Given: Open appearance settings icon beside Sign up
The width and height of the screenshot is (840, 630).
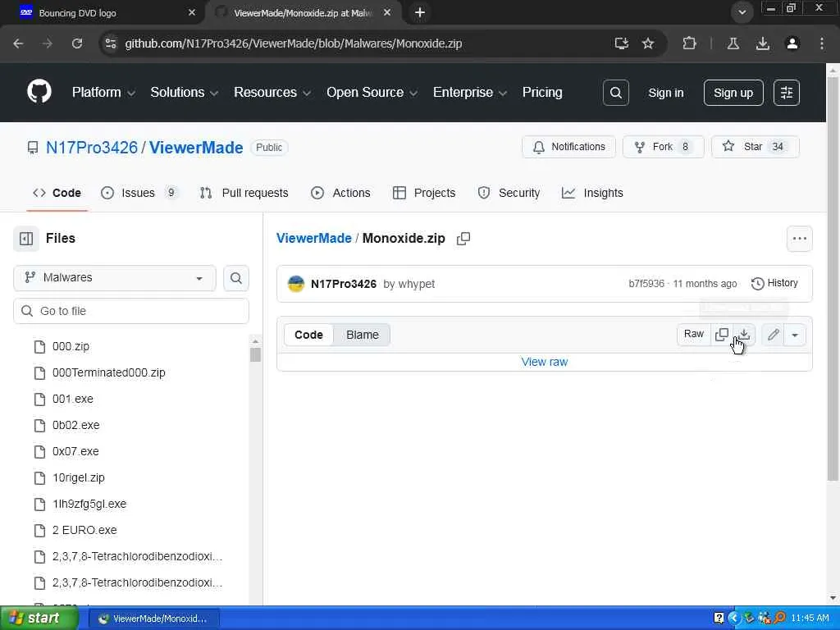Looking at the screenshot, I should click(787, 93).
